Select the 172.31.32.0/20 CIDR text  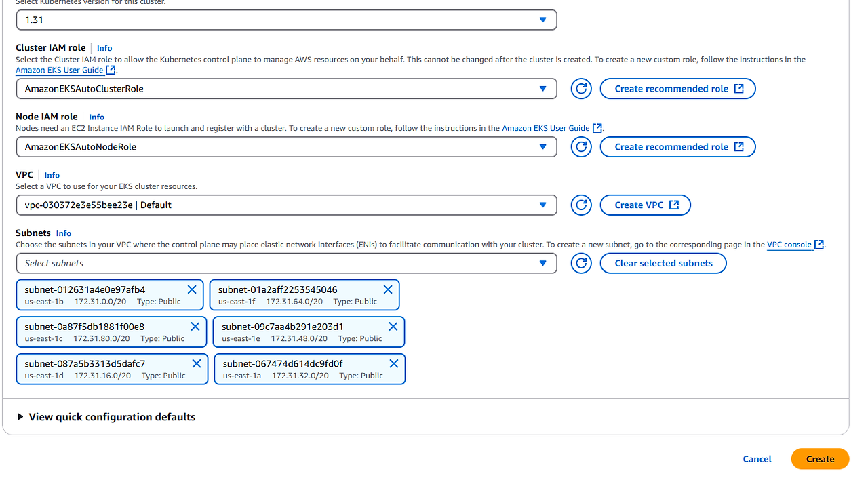tap(300, 376)
